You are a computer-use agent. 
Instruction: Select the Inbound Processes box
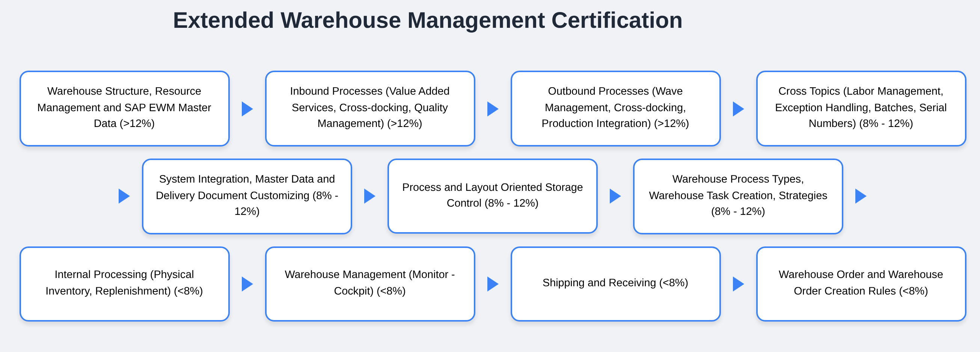coord(370,108)
